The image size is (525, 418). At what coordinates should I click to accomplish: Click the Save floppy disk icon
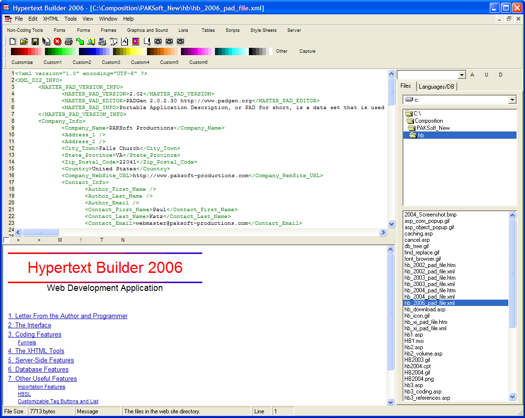tap(35, 41)
